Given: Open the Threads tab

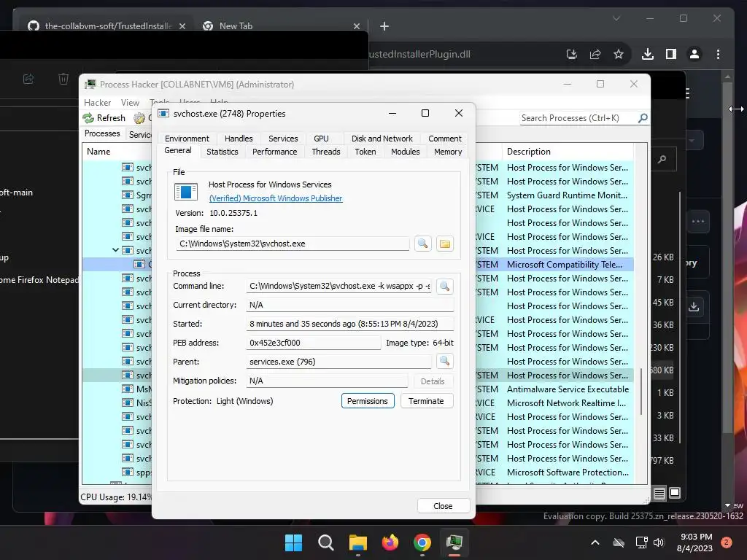Looking at the screenshot, I should click(x=326, y=152).
